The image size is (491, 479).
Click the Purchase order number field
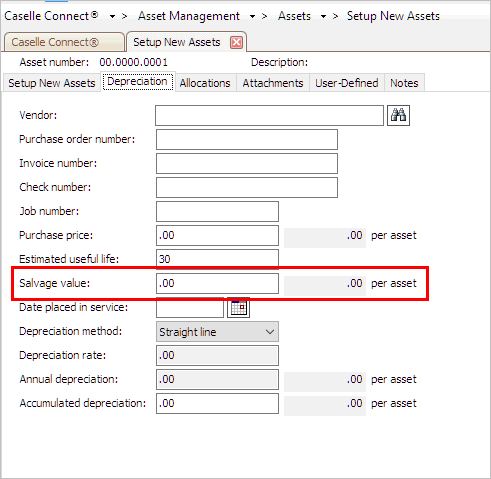(247, 139)
